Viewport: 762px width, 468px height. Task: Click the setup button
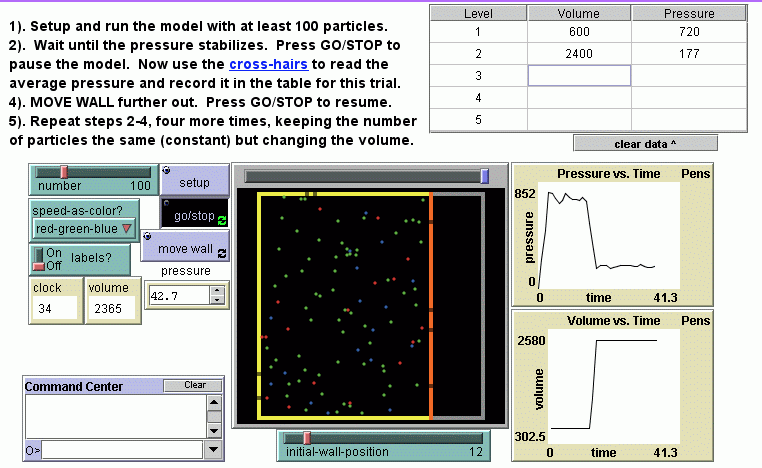(194, 183)
